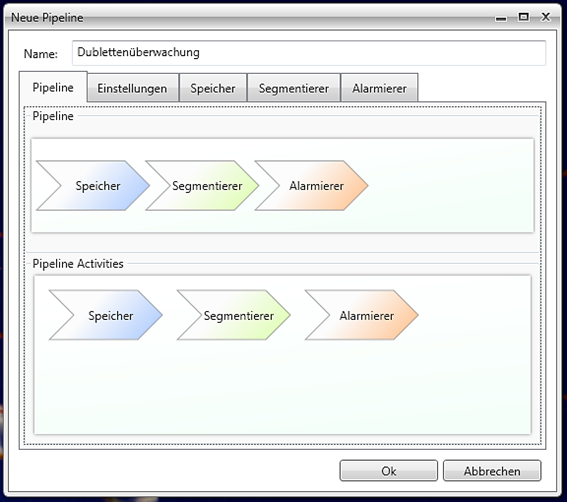Screen dimensions: 567x502
Task: Open the Alarmierer tab
Action: [x=379, y=88]
